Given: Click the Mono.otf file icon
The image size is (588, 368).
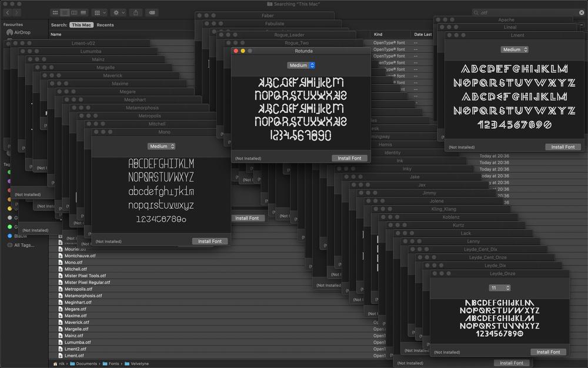Looking at the screenshot, I should point(61,263).
